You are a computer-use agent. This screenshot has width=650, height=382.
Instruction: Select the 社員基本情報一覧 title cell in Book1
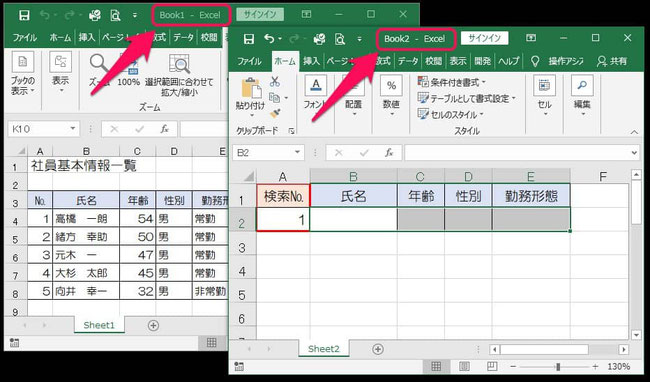coord(83,166)
